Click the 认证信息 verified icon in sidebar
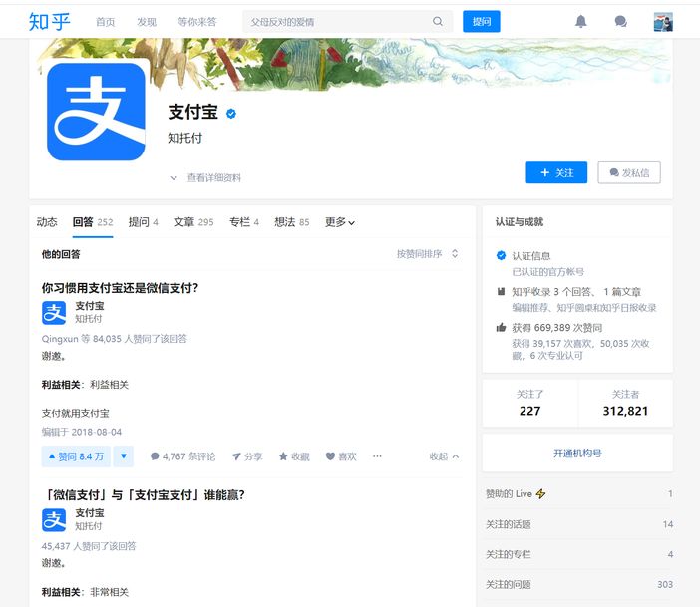 pyautogui.click(x=501, y=256)
